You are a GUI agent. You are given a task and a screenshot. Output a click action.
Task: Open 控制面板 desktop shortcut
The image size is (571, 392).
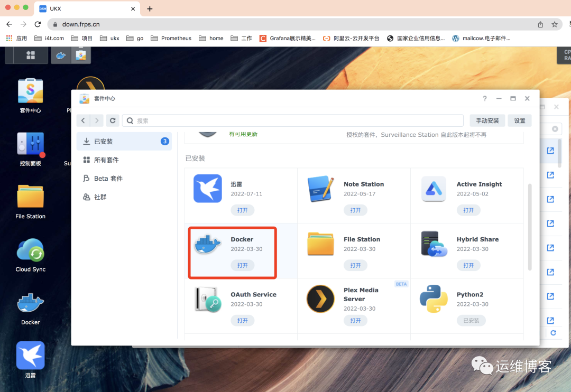pyautogui.click(x=31, y=149)
